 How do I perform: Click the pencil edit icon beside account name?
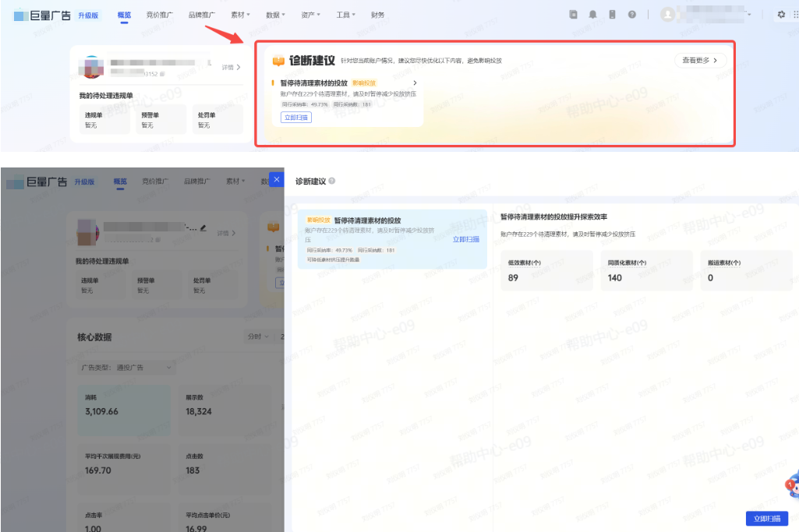pyautogui.click(x=203, y=227)
